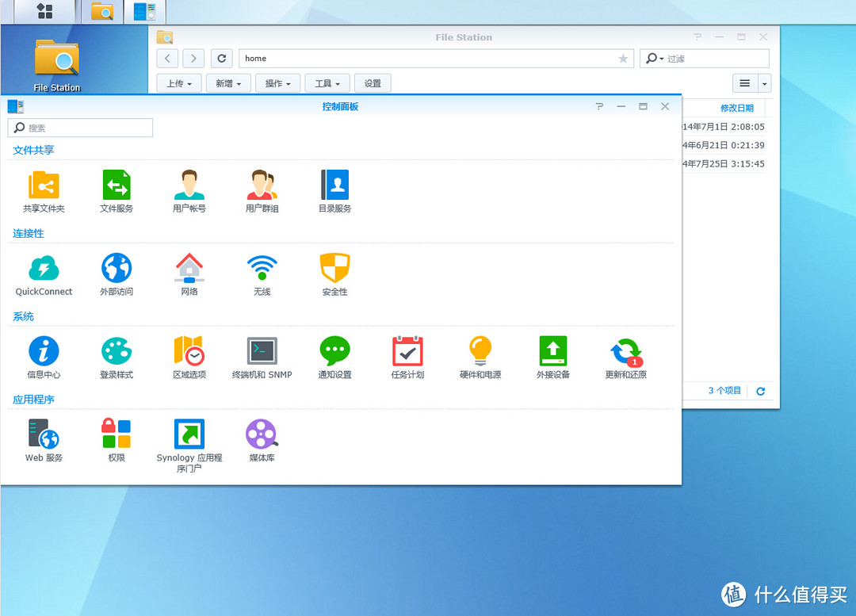Viewport: 856px width, 616px height.
Task: Expand the 工具 dropdown
Action: 327,83
